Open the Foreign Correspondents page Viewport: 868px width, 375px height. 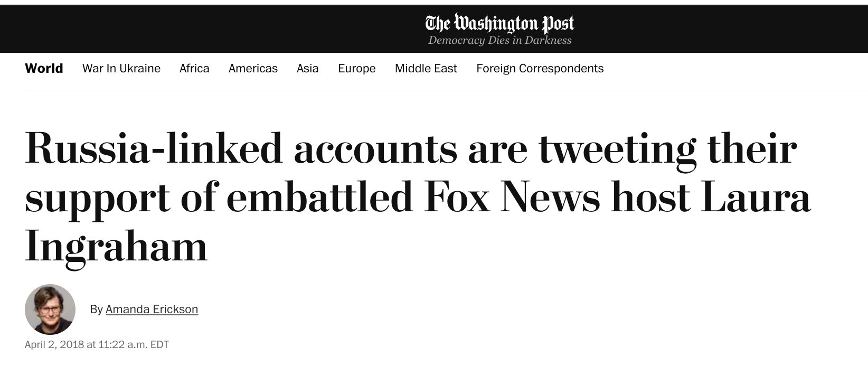click(540, 69)
